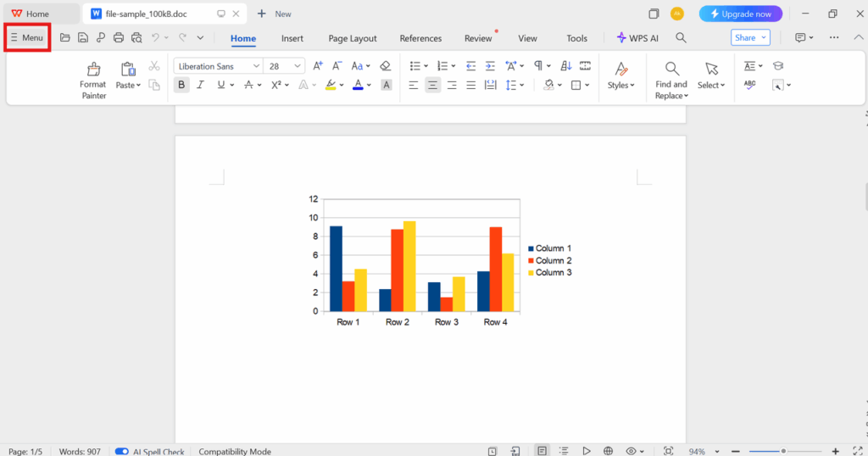This screenshot has height=456, width=868.
Task: Click the Share button
Action: [750, 37]
